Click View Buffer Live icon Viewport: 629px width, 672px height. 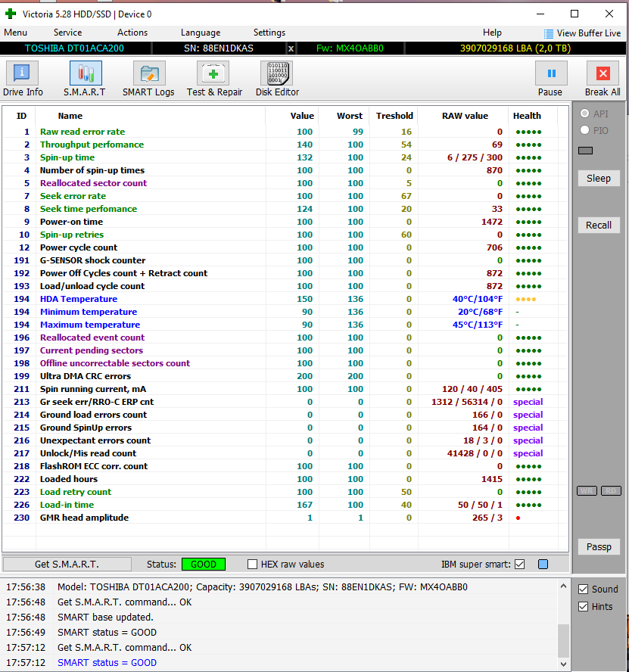(x=549, y=33)
